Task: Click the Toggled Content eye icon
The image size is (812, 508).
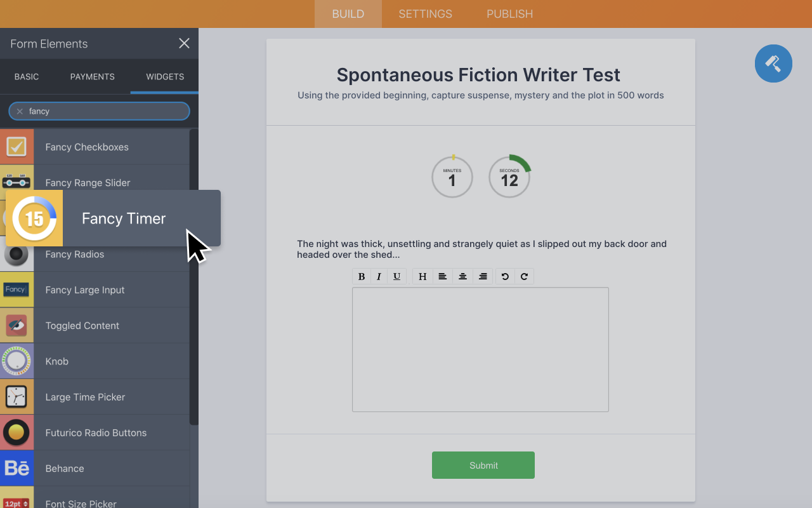Action: 16,325
